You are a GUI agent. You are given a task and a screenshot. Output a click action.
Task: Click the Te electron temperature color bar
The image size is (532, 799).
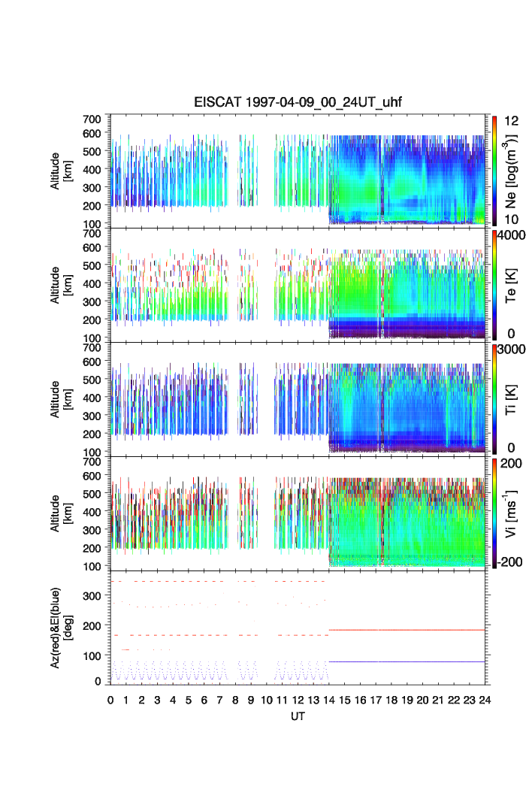pyautogui.click(x=494, y=284)
